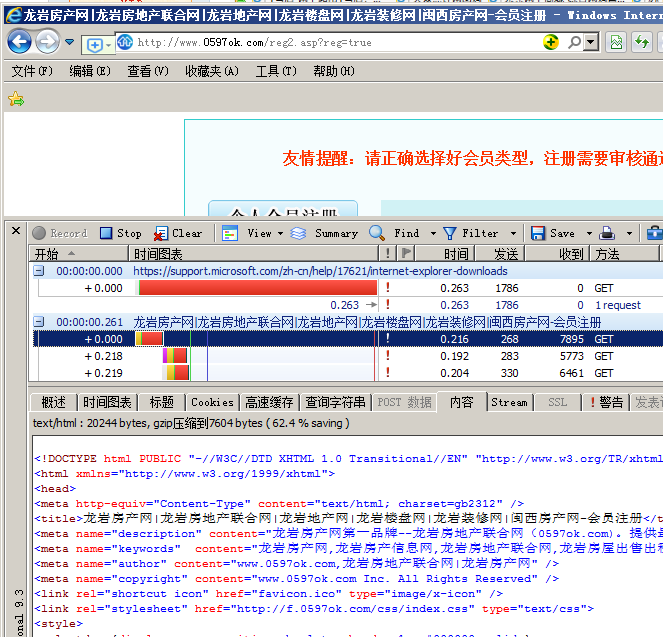The height and width of the screenshot is (637, 663).
Task: Click the Record button
Action: coord(60,233)
